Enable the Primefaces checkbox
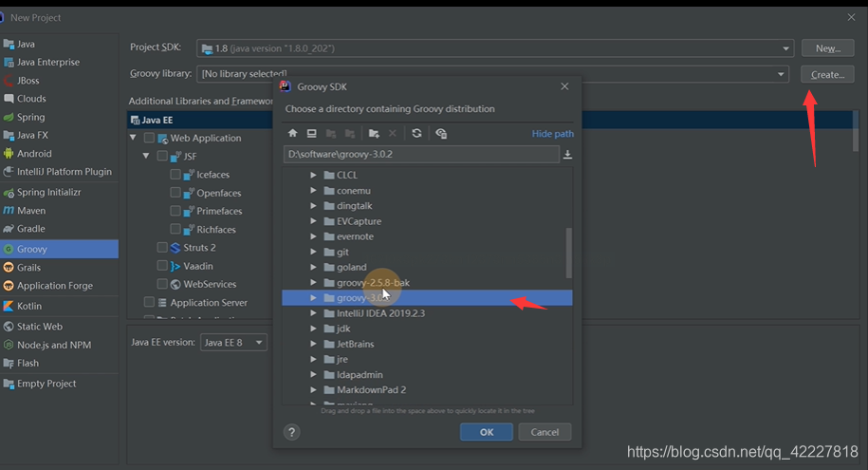868x470 pixels. click(x=175, y=211)
